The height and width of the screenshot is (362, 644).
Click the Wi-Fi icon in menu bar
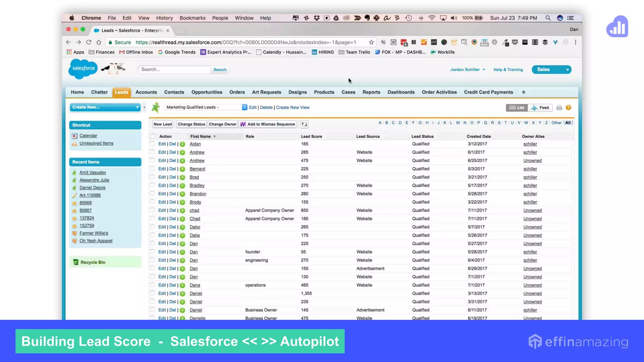click(432, 18)
